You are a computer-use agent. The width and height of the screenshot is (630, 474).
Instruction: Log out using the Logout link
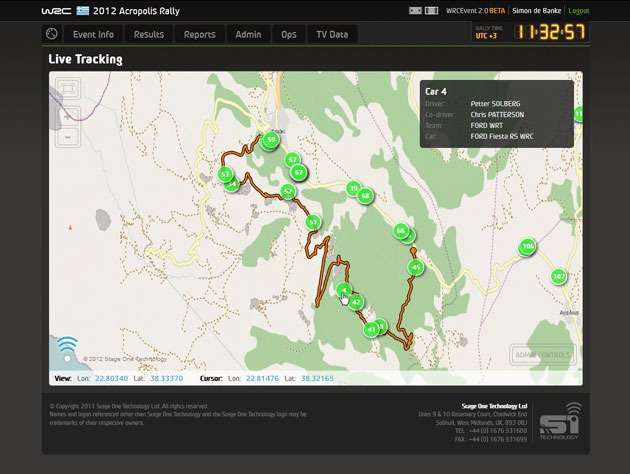tap(578, 10)
